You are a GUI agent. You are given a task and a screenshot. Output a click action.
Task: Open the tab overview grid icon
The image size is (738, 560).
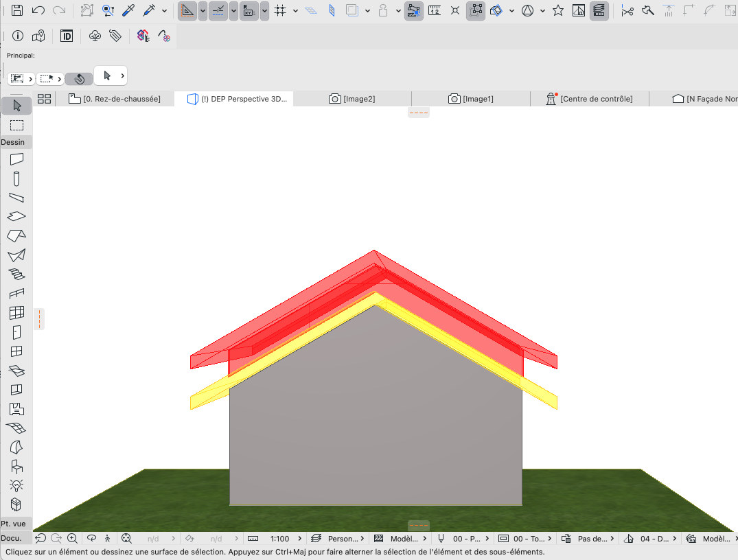(44, 99)
